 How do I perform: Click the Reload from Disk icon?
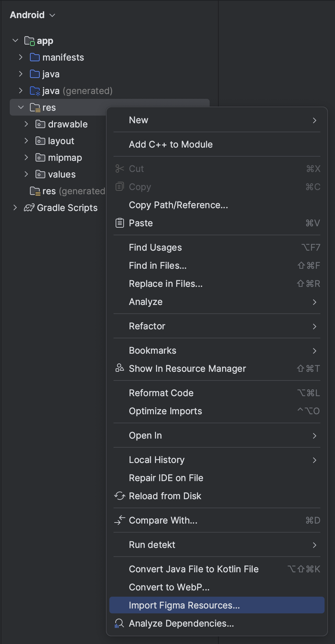coord(119,496)
